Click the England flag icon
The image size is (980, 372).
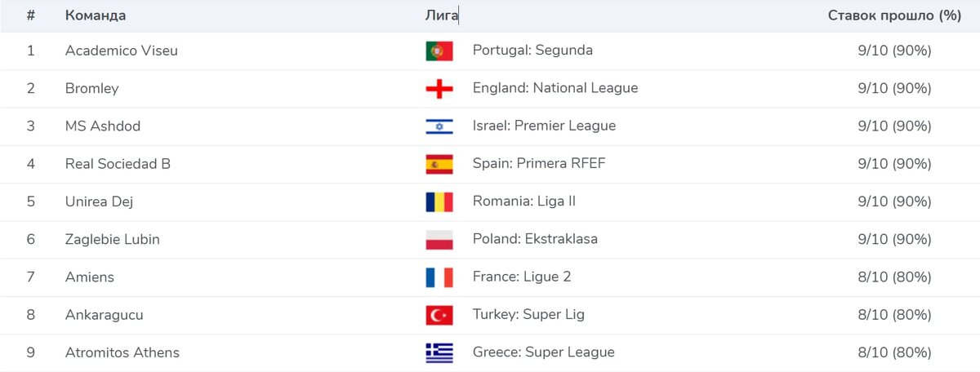tap(439, 88)
